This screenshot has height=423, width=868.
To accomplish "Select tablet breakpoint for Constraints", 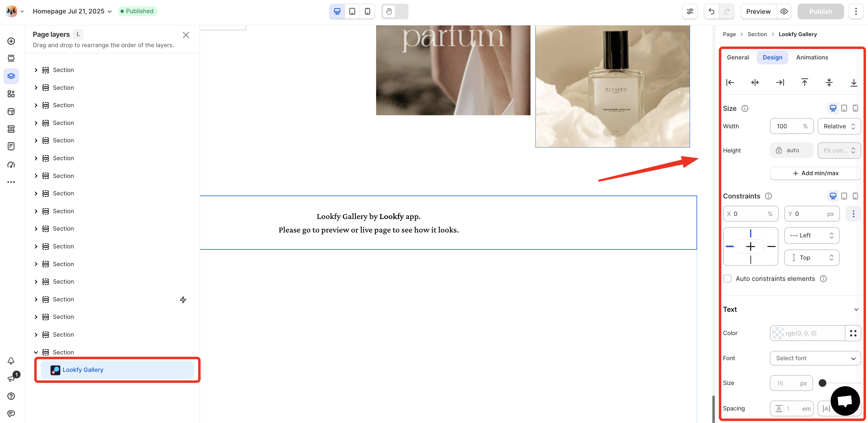I will pyautogui.click(x=844, y=196).
